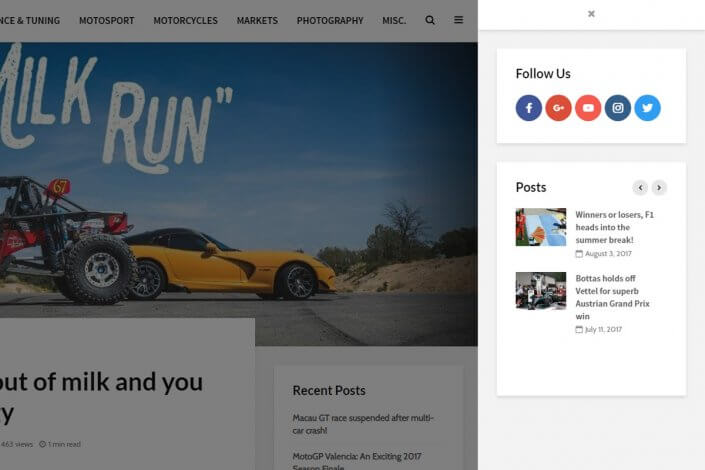
Task: Click the F1 summer break post thumbnail
Action: pos(540,227)
